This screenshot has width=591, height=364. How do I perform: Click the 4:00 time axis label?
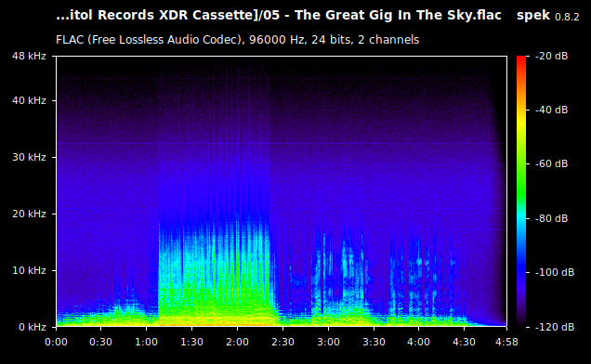tap(418, 342)
